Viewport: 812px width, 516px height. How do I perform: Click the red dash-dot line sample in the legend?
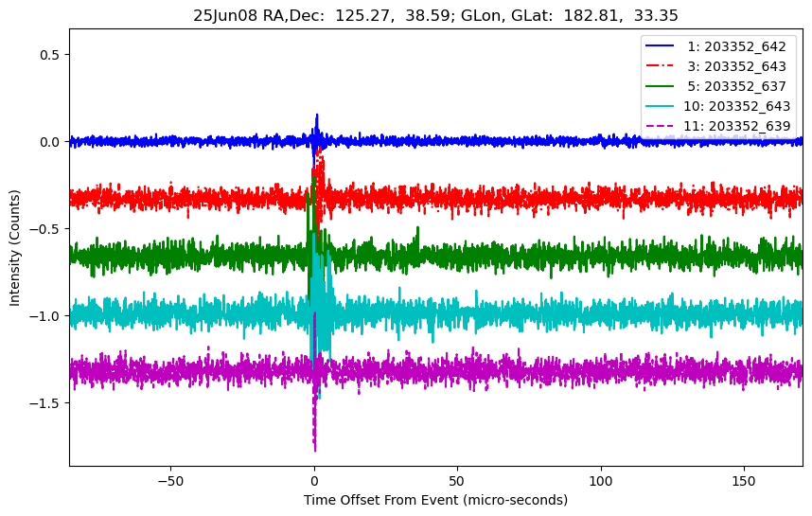point(660,66)
